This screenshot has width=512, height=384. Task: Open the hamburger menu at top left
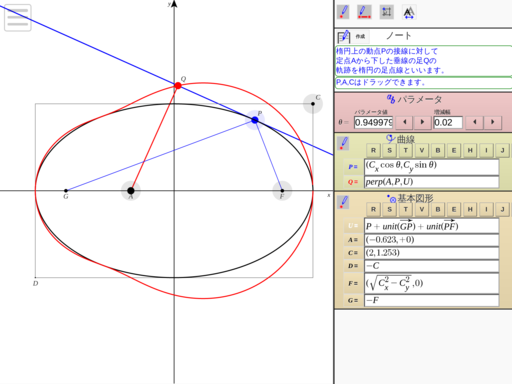[18, 18]
